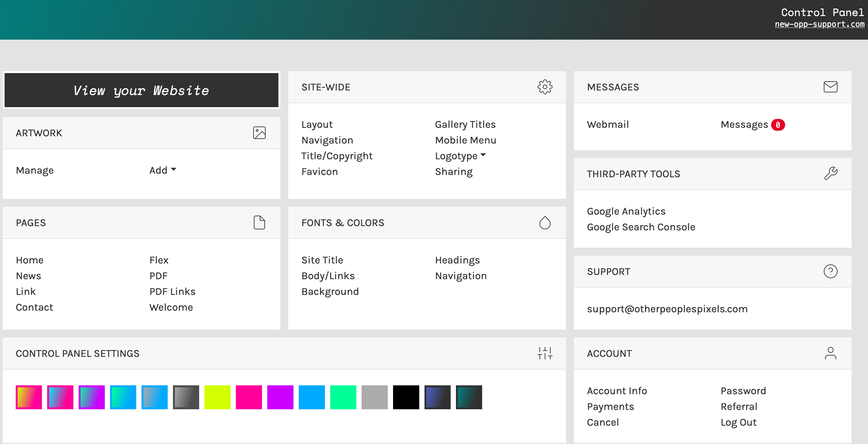Image resolution: width=868 pixels, height=444 pixels.
Task: Choose the lime yellow theme swatch
Action: click(x=217, y=397)
